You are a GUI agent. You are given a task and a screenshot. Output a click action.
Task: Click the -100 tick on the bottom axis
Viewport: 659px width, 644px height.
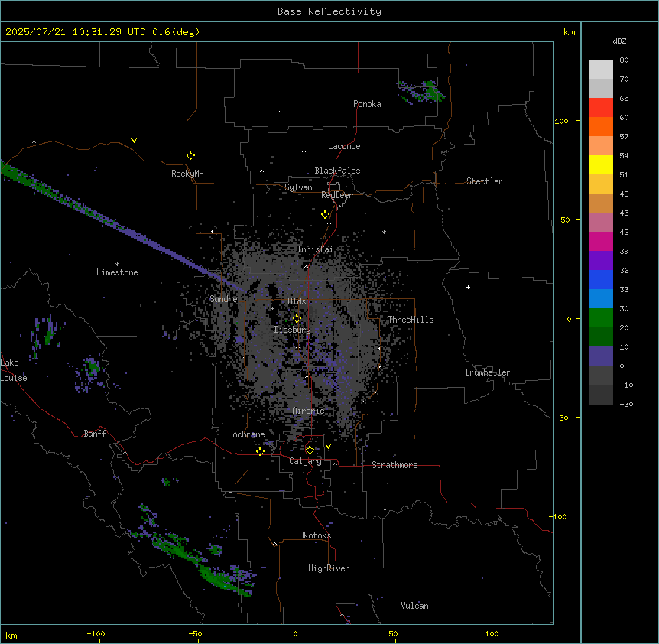96,633
